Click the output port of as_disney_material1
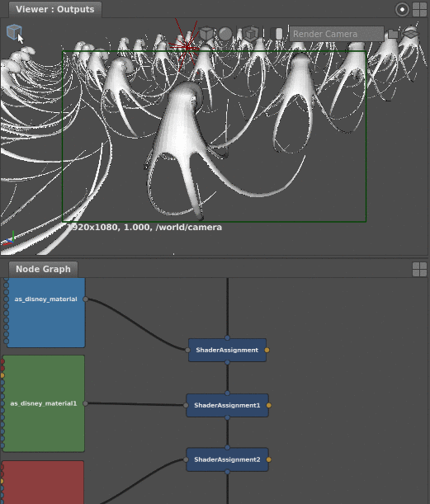Screen dimensions: 430x504 tap(86, 403)
